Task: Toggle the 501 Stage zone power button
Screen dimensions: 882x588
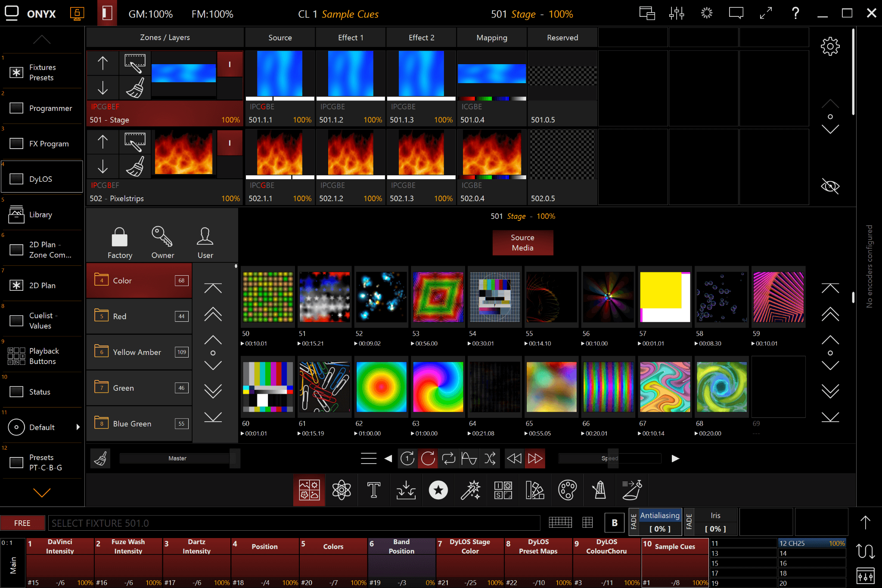Action: pos(230,64)
